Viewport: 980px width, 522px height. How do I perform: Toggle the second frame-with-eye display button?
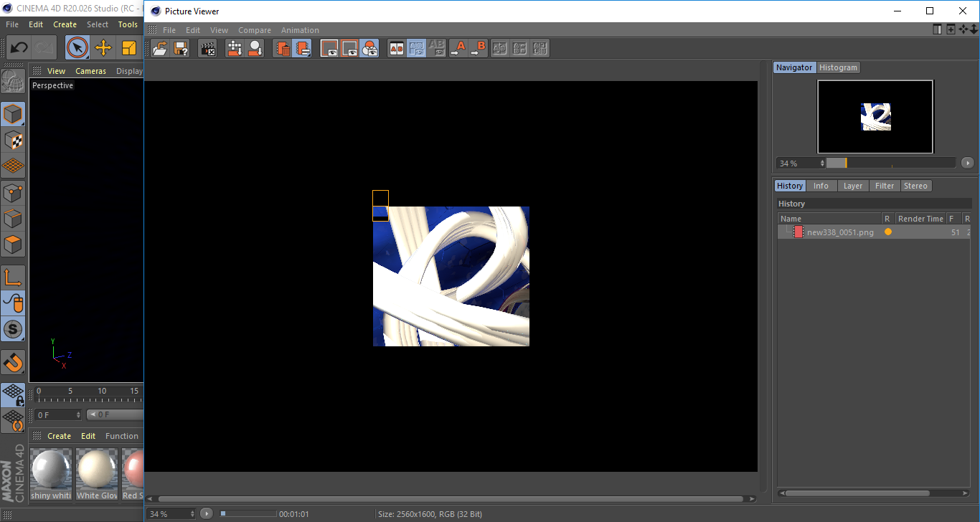(x=349, y=49)
